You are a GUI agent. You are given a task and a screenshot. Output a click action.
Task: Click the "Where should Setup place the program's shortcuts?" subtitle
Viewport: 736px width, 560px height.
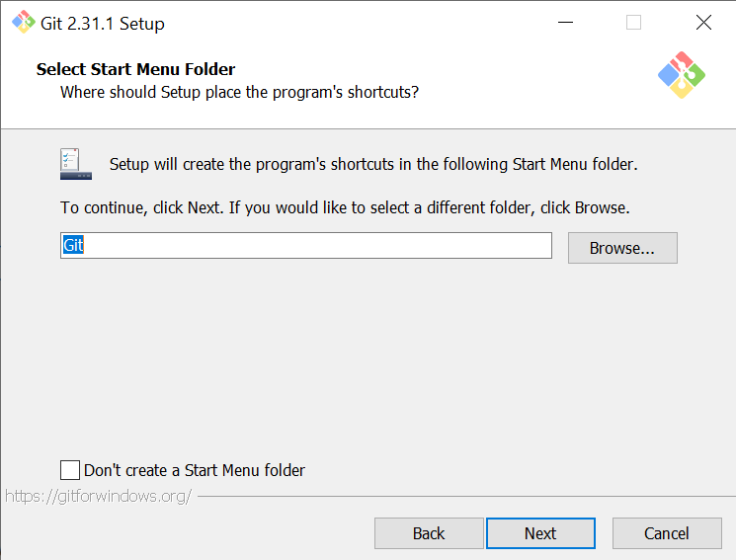(x=240, y=92)
